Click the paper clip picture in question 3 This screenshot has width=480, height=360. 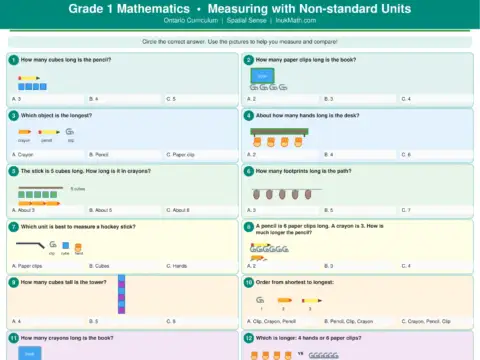pyautogui.click(x=70, y=132)
